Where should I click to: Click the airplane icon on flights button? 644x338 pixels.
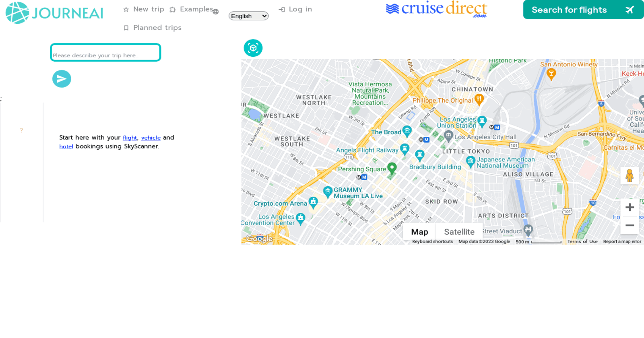click(x=630, y=10)
